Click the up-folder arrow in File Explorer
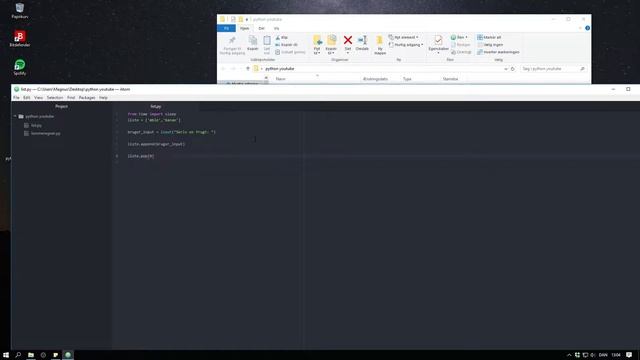Screen dimensions: 640x360 [247, 69]
